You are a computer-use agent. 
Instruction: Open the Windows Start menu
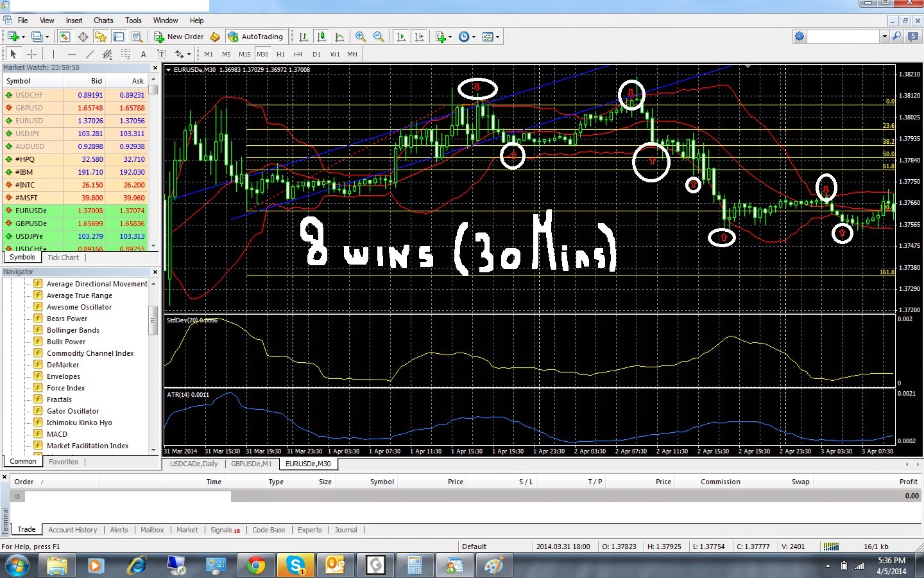pos(17,566)
